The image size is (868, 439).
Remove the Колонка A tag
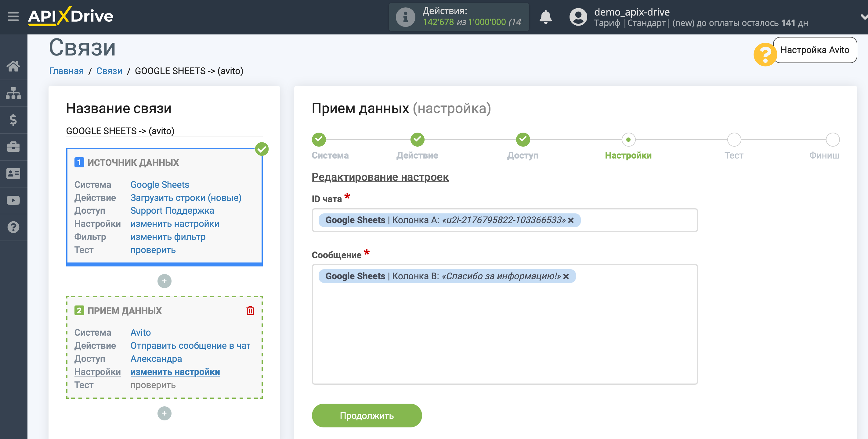point(571,220)
